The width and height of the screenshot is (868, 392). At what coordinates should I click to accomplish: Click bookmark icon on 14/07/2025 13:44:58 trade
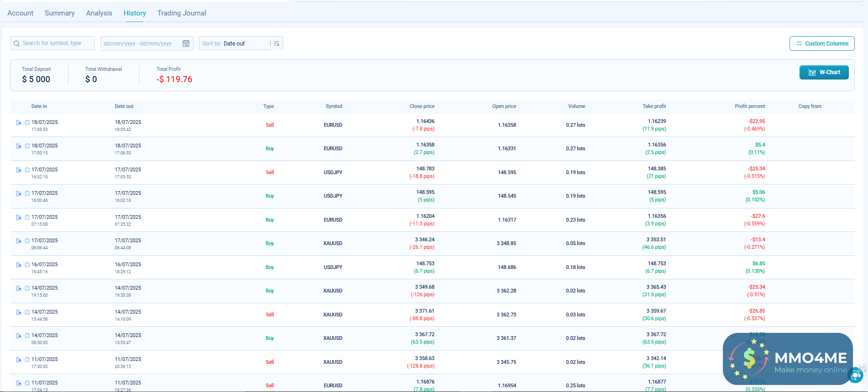27,312
